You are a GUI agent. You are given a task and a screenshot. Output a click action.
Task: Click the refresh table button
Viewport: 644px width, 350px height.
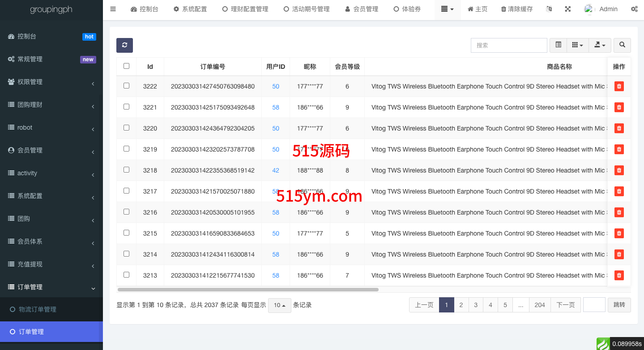[x=124, y=45]
